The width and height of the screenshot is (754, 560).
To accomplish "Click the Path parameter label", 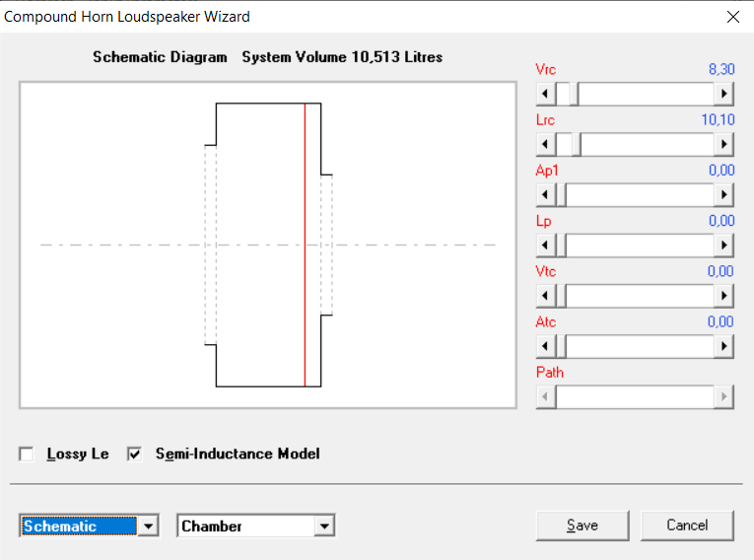I will coord(550,373).
